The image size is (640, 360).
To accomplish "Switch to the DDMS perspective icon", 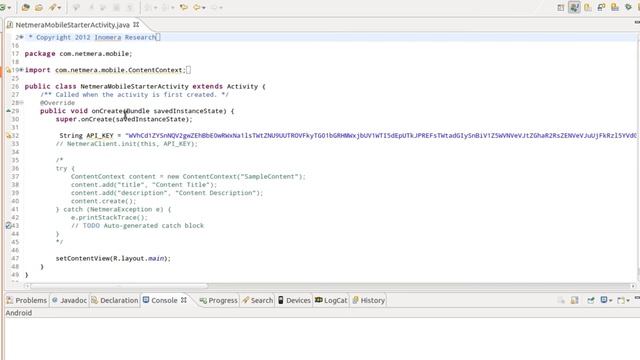I will [615, 7].
